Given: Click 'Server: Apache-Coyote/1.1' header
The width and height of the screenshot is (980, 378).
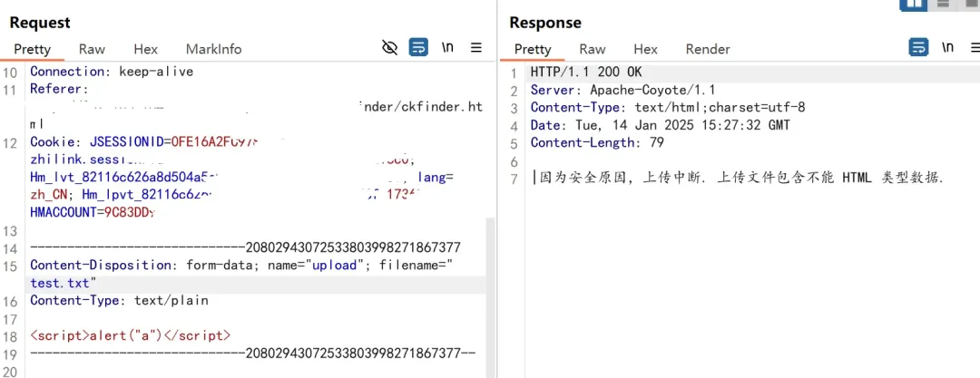Looking at the screenshot, I should (623, 90).
